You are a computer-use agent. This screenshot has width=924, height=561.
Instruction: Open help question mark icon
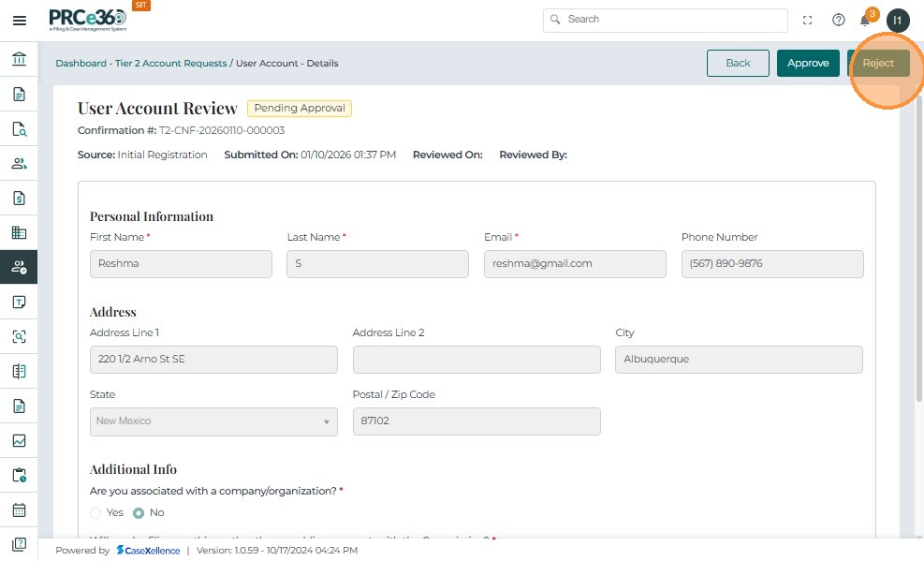pyautogui.click(x=839, y=20)
